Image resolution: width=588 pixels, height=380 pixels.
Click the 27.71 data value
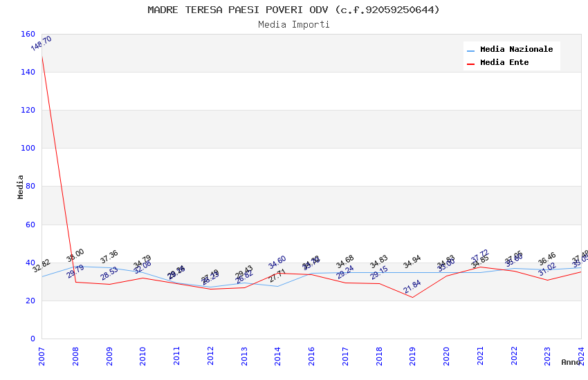pos(278,276)
